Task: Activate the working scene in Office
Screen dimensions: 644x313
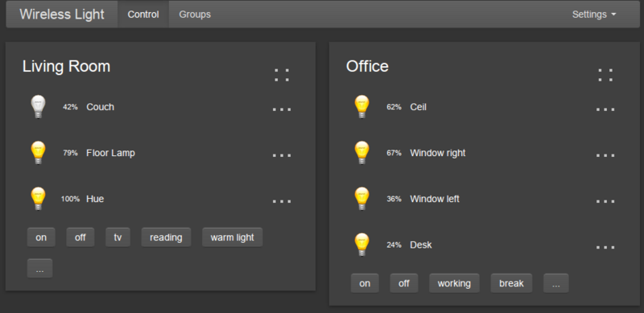Action: pos(454,283)
